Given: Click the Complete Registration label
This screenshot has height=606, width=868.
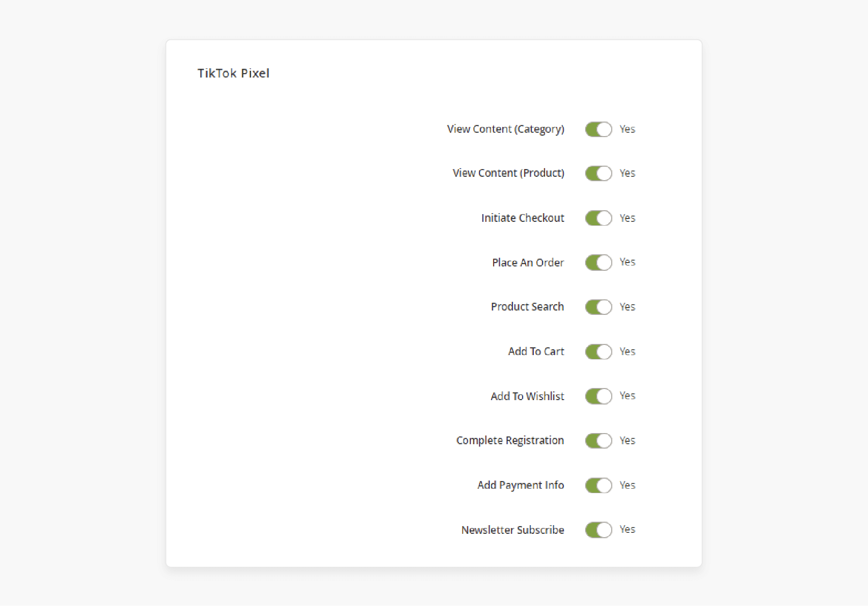Looking at the screenshot, I should [x=510, y=441].
